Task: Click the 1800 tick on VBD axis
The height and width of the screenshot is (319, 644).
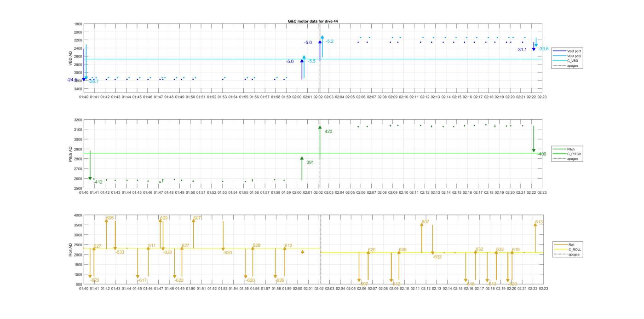Action: coord(78,24)
